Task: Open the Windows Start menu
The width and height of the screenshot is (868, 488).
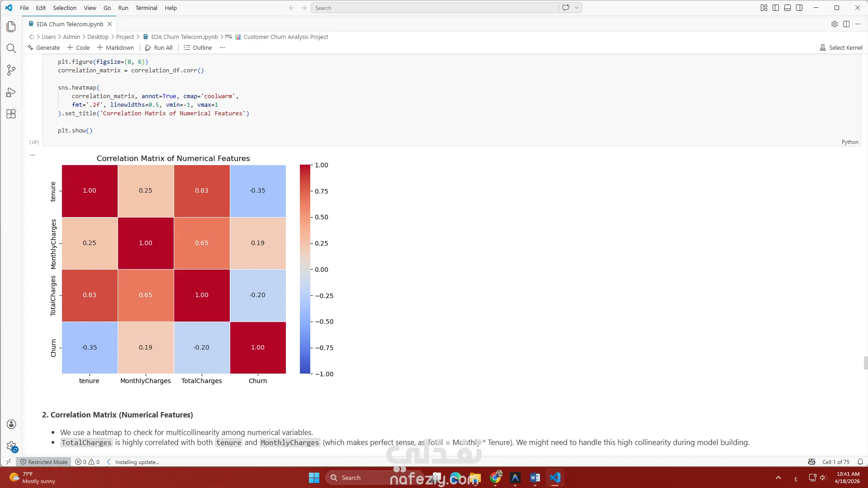Action: point(314,478)
